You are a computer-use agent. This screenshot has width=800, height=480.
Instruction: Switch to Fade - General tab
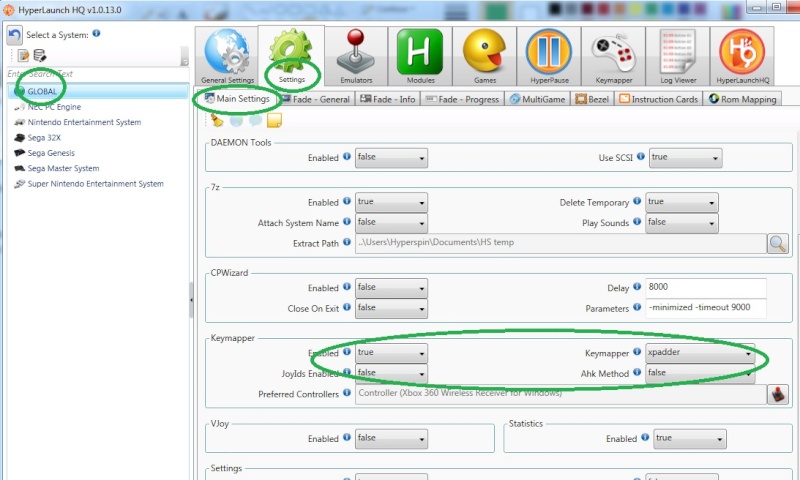click(x=315, y=99)
